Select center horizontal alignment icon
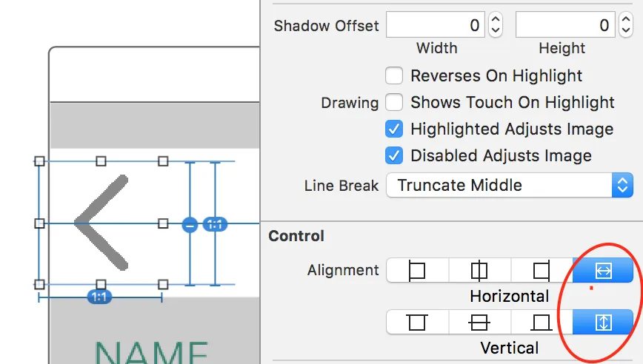The image size is (643, 364). click(x=479, y=271)
